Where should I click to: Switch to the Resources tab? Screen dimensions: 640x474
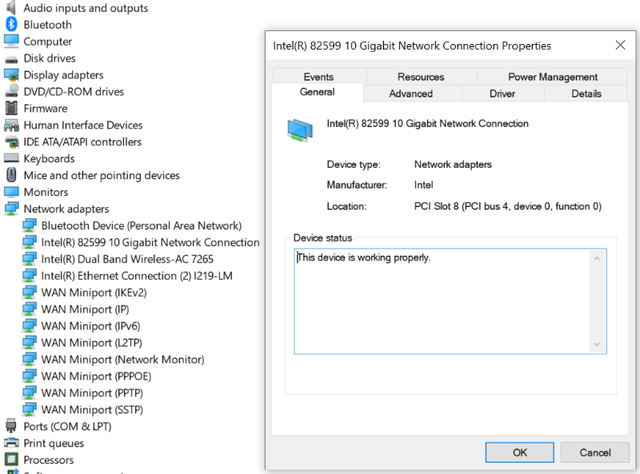pyautogui.click(x=421, y=77)
